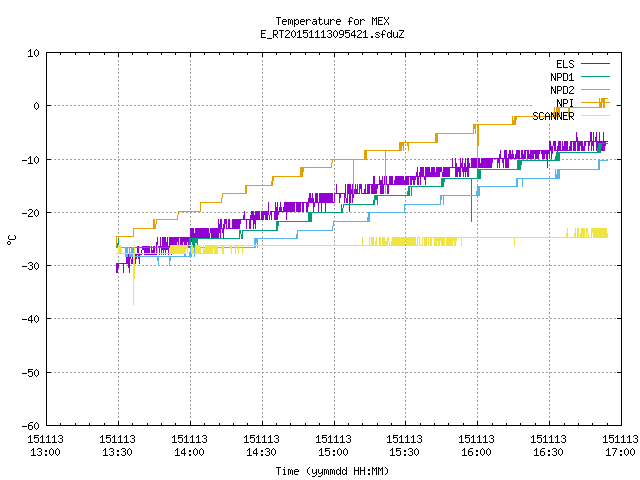The width and height of the screenshot is (640, 480).
Task: Select the file name E_RT20151113095421.sfduZ
Action: pyautogui.click(x=332, y=34)
